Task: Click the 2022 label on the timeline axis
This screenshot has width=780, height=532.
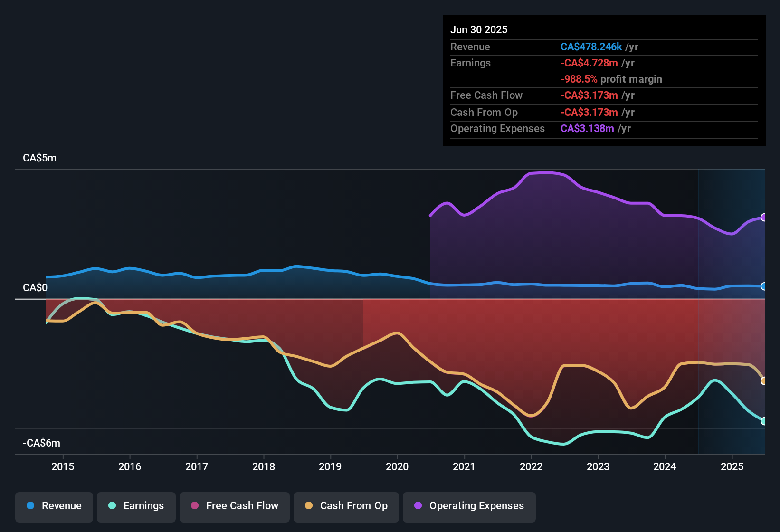Action: pos(531,467)
